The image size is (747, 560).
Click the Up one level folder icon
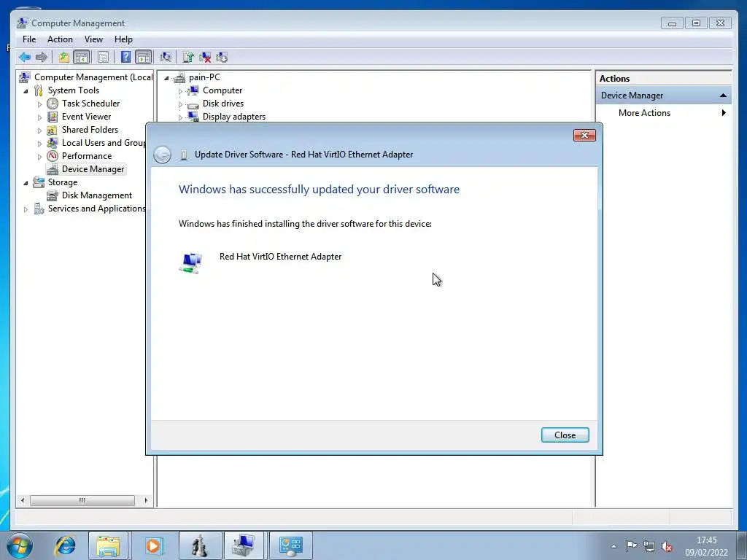(64, 58)
